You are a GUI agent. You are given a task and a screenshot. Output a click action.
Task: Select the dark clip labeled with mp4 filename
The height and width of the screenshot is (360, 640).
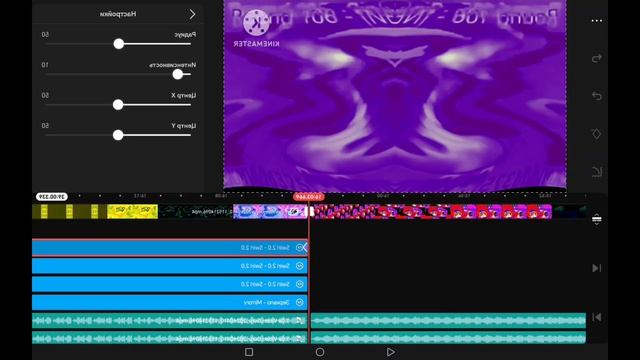click(x=196, y=211)
